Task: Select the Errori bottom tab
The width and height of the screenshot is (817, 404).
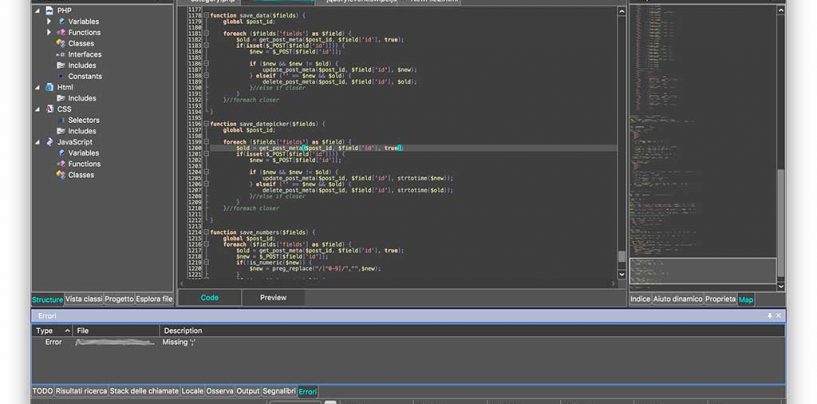Action: click(x=307, y=391)
